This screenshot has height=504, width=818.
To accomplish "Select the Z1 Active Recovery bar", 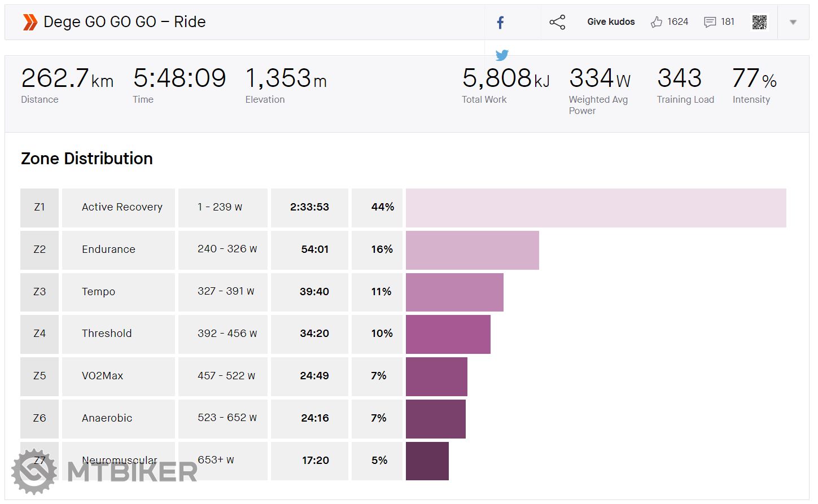I will [x=596, y=208].
